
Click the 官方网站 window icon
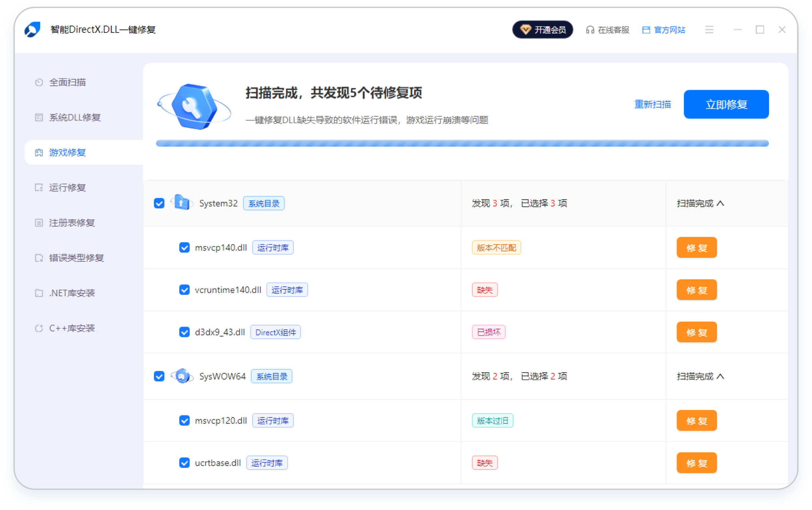pos(646,30)
